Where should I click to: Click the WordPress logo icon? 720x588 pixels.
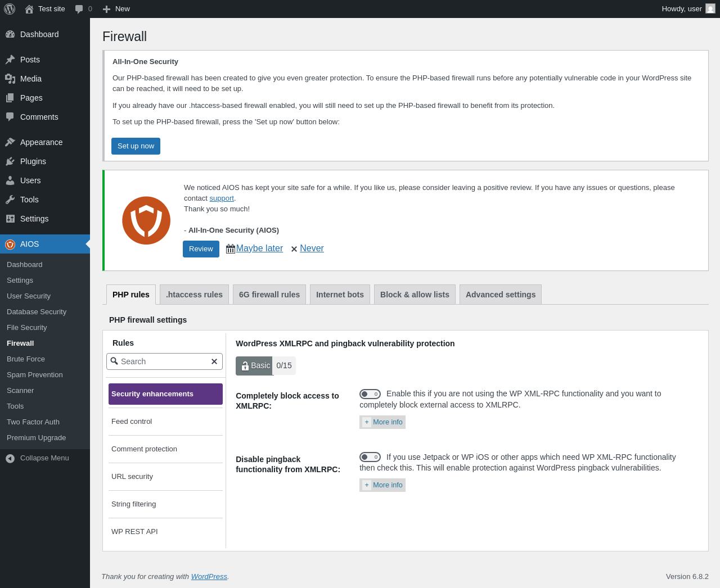click(10, 9)
